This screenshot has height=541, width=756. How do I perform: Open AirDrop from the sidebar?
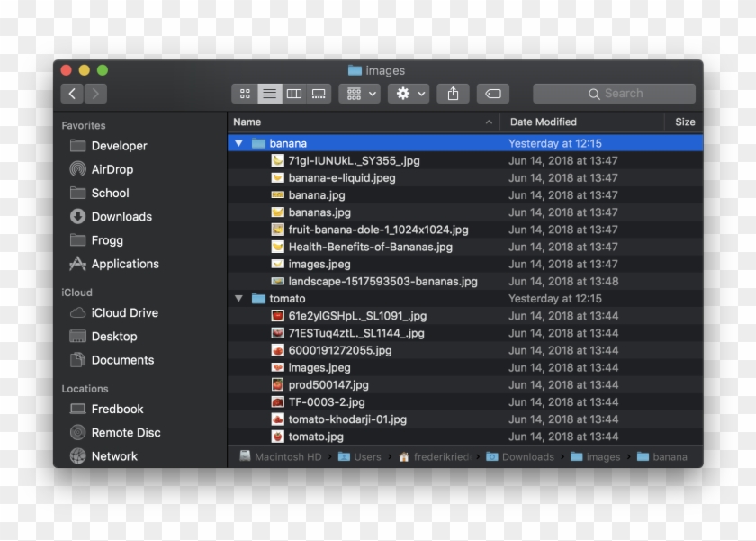112,169
